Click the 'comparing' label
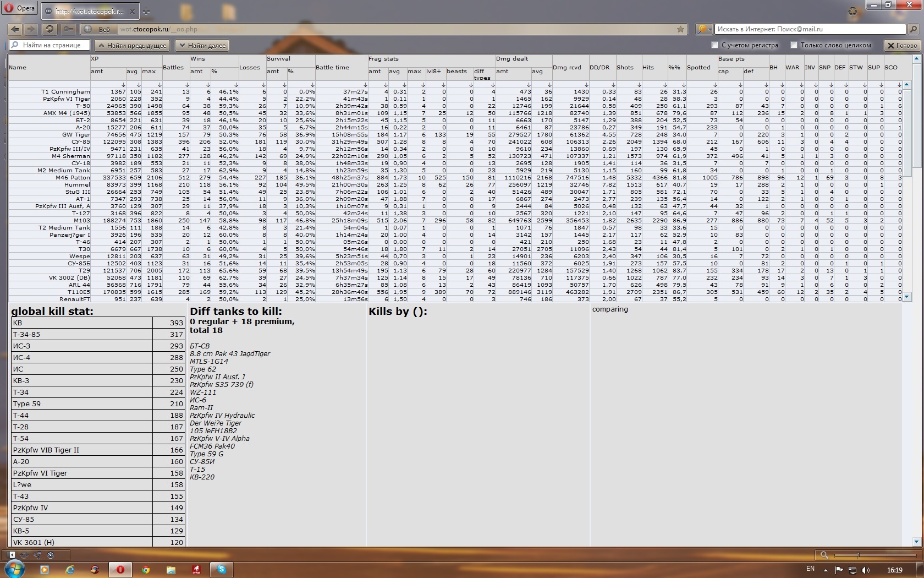 point(610,309)
